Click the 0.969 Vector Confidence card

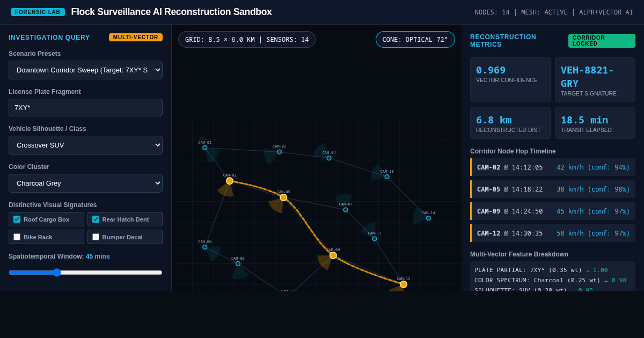tap(510, 79)
